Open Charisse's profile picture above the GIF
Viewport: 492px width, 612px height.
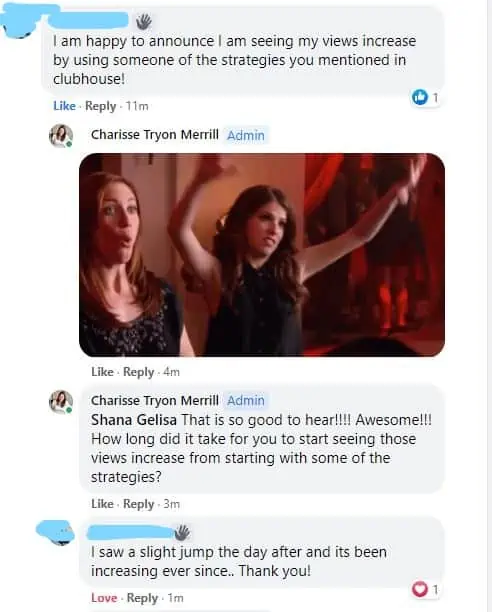coord(61,136)
